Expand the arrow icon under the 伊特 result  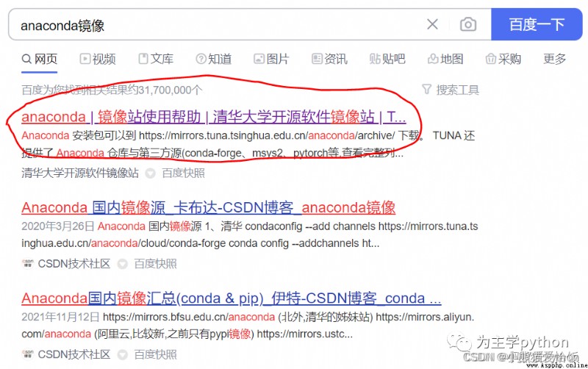[x=123, y=355]
